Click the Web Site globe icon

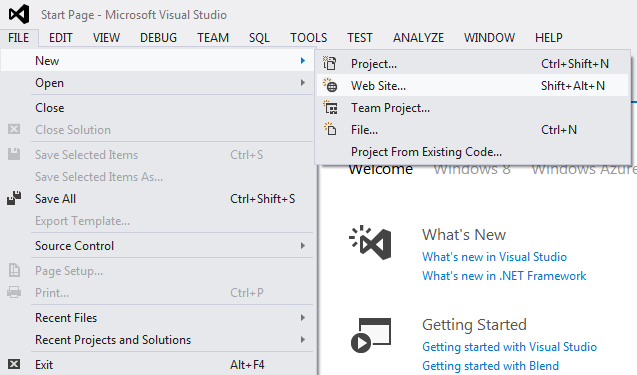coord(330,85)
